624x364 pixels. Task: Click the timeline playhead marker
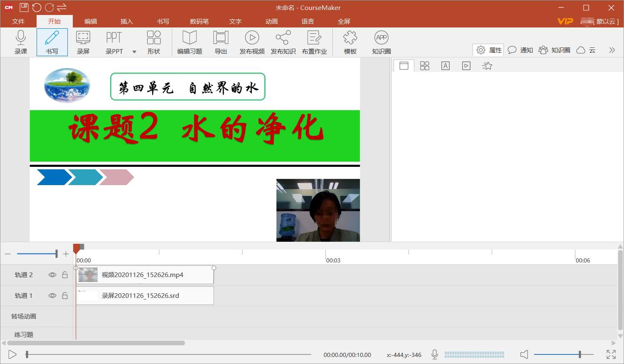77,248
